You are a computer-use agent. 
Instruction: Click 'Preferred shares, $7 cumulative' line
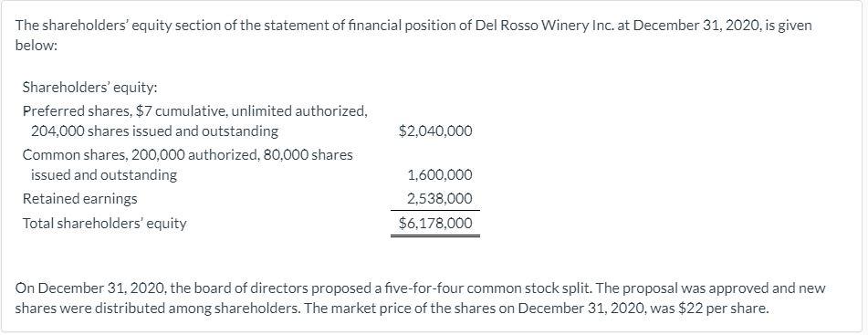click(194, 110)
